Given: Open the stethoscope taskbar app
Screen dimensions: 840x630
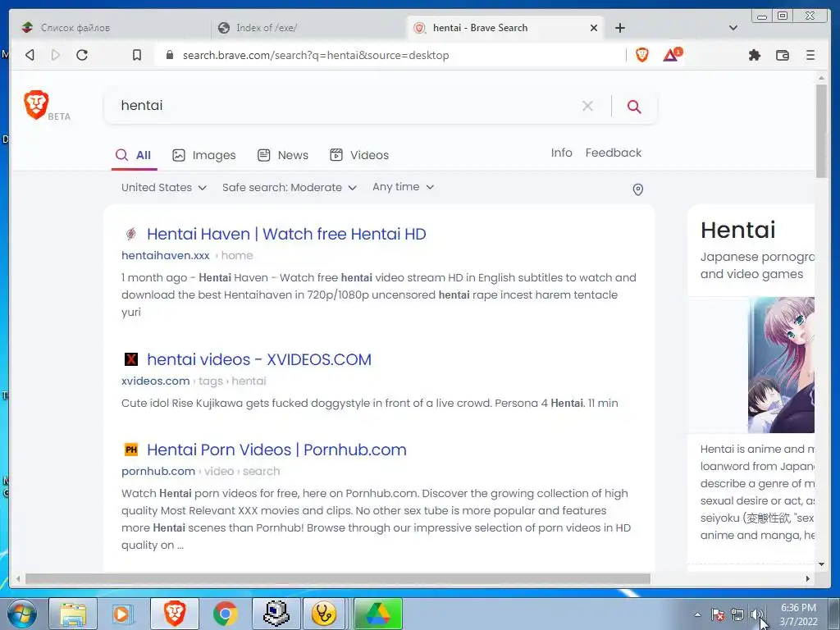Looking at the screenshot, I should (324, 614).
